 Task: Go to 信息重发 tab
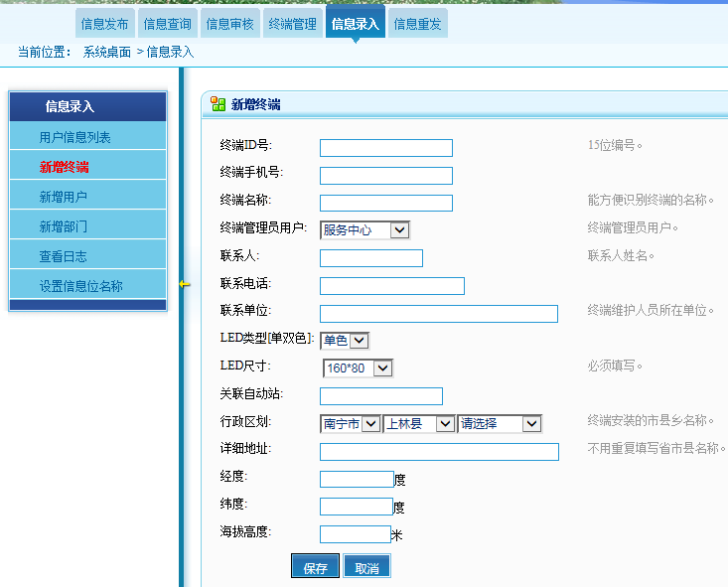(417, 24)
